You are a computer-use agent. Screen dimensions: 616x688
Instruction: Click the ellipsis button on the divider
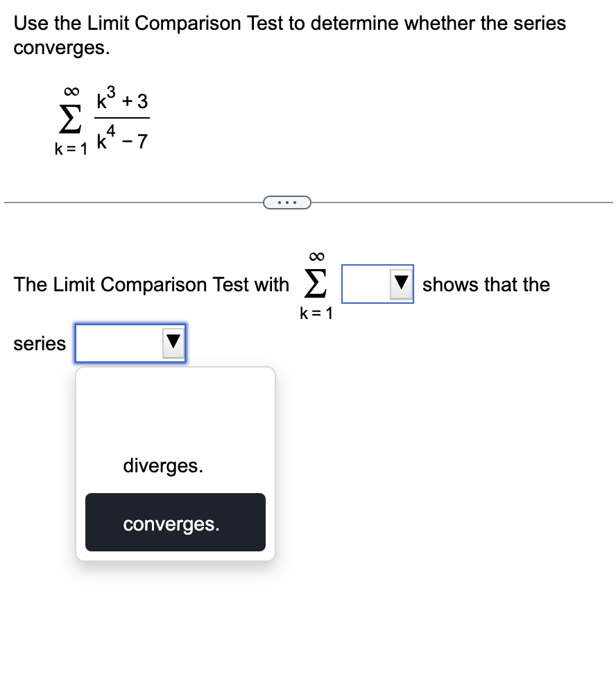pos(287,203)
